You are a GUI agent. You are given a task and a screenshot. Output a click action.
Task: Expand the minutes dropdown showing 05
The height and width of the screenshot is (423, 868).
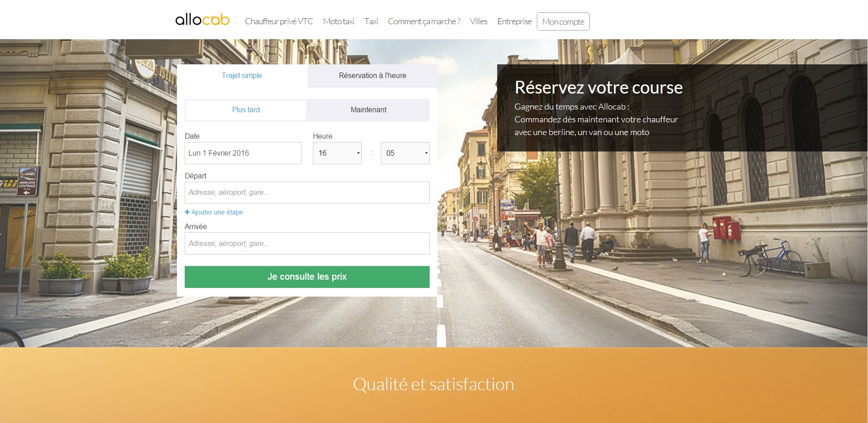[405, 153]
